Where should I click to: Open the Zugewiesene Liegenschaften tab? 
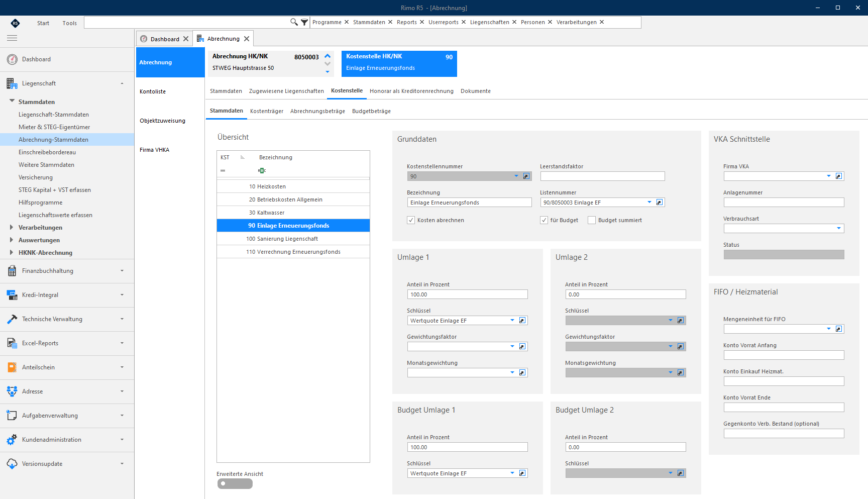[x=286, y=91]
